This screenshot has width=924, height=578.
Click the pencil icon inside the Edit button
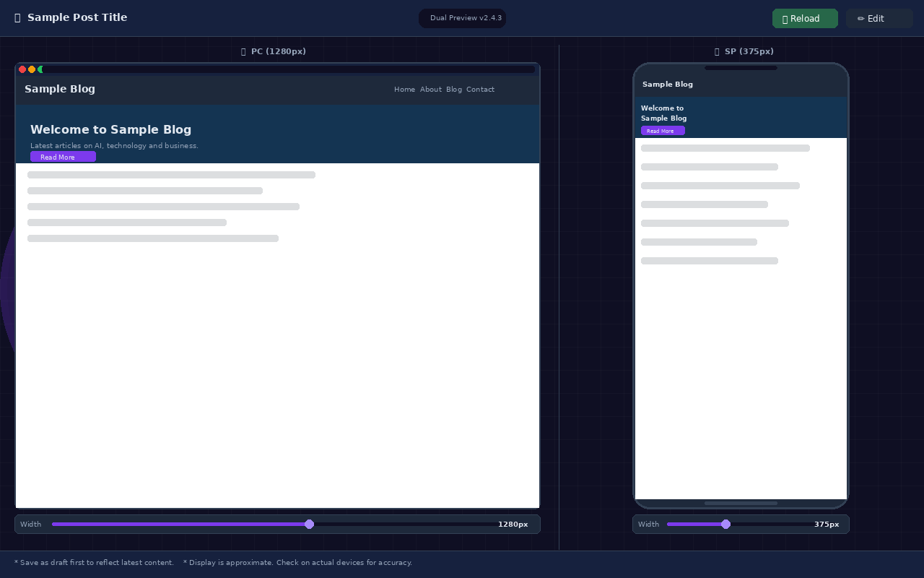[861, 18]
